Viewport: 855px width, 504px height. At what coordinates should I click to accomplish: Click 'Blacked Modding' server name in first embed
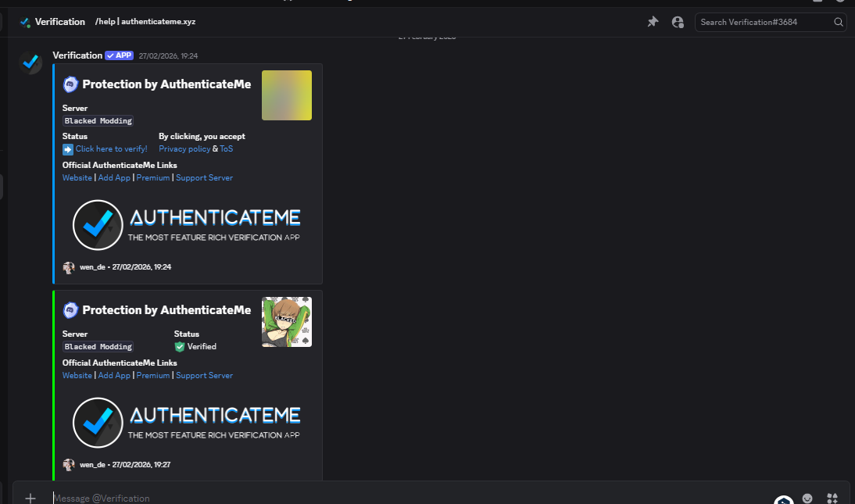tap(98, 121)
